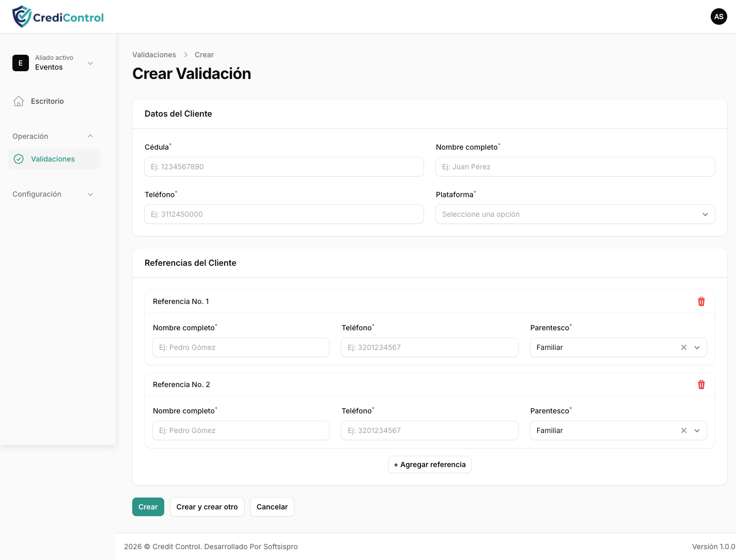736x560 pixels.
Task: Click the Referencia No. 2 title
Action: coord(181,385)
